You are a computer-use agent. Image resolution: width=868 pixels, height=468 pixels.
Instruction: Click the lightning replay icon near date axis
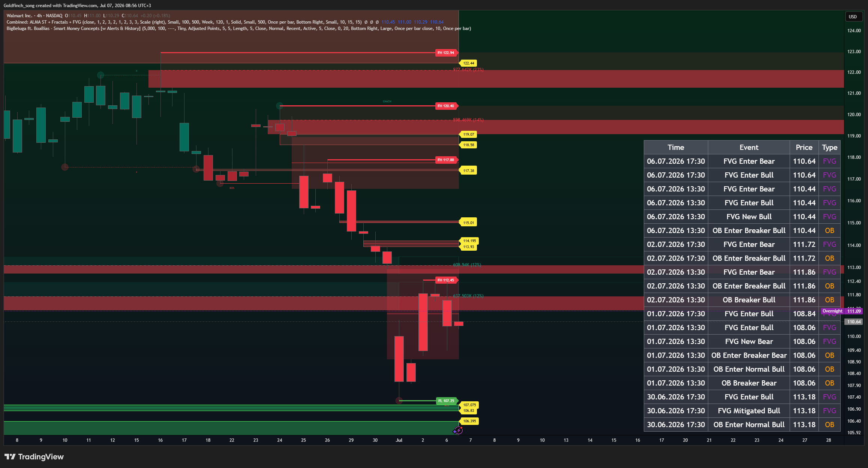point(458,431)
